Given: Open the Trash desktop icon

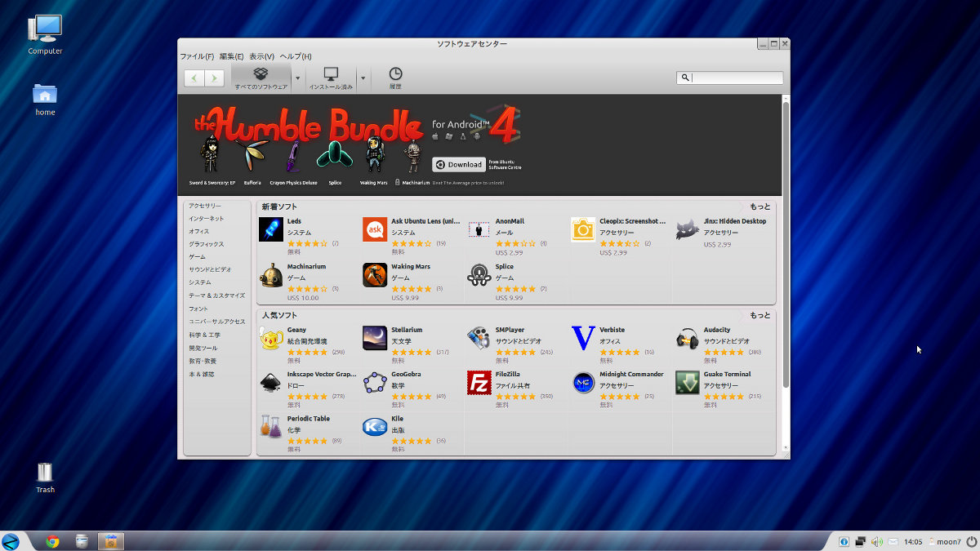Looking at the screenshot, I should (x=45, y=473).
